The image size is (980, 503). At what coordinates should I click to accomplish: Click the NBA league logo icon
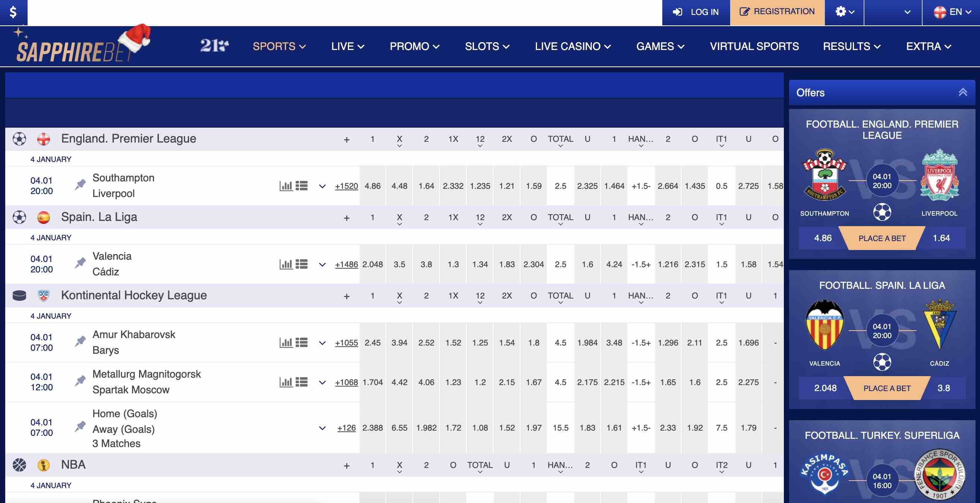click(43, 465)
